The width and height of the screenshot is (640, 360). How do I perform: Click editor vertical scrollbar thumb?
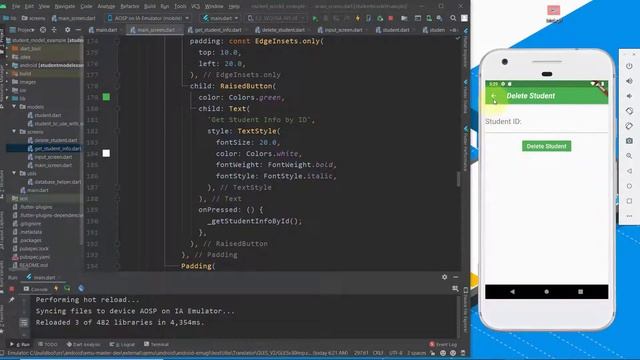pos(458,179)
